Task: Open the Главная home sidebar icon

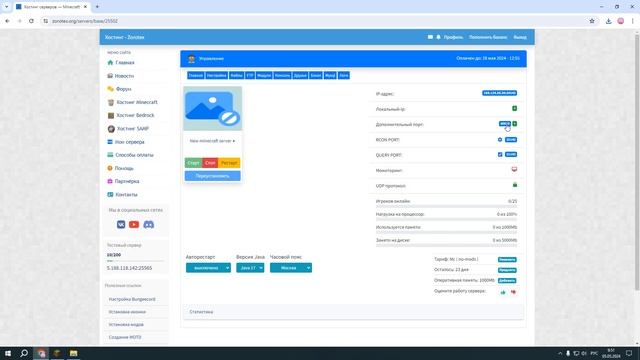Action: coord(110,62)
